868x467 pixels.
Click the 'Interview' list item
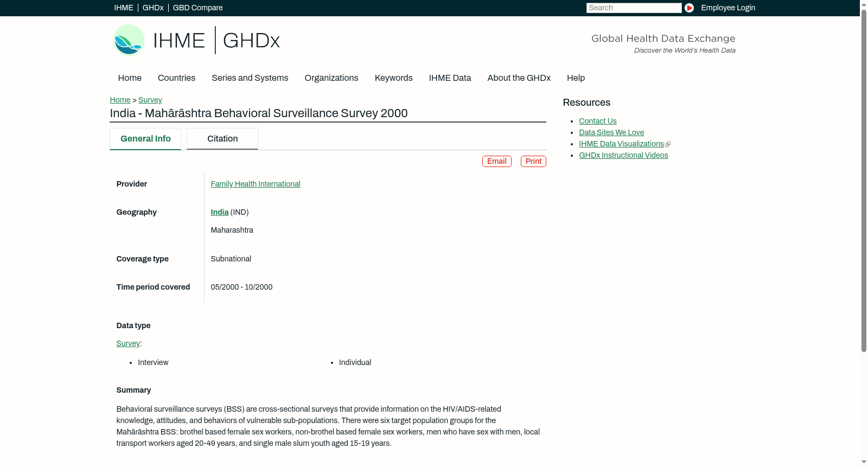[x=153, y=363]
